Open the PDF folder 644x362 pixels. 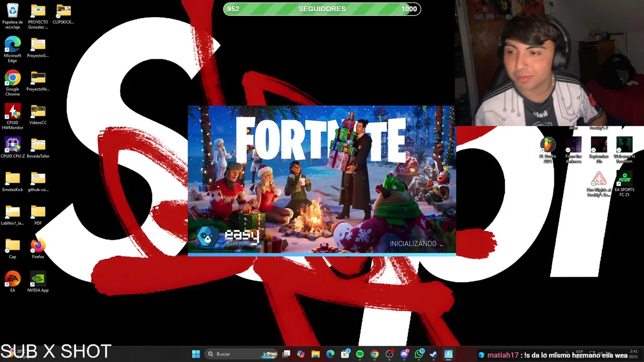38,215
